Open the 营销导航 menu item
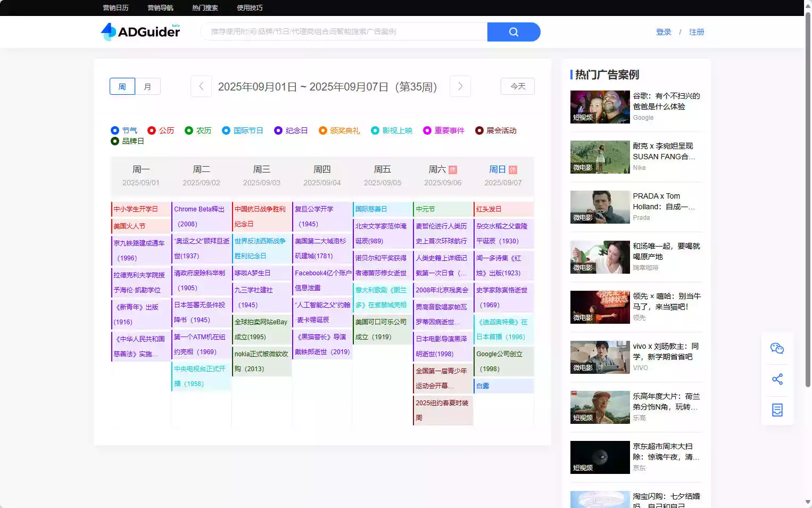The image size is (812, 508). [161, 8]
